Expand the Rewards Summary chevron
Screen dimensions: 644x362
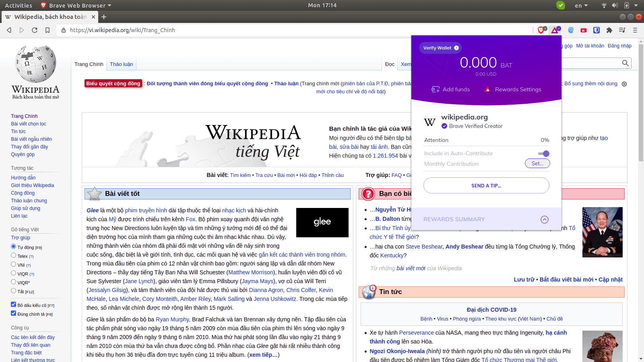click(545, 219)
